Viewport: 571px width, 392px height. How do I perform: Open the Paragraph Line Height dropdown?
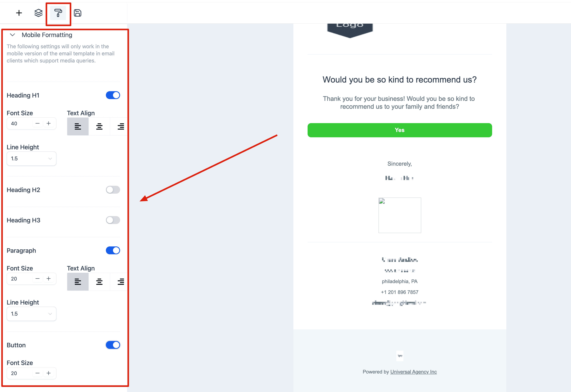click(32, 314)
